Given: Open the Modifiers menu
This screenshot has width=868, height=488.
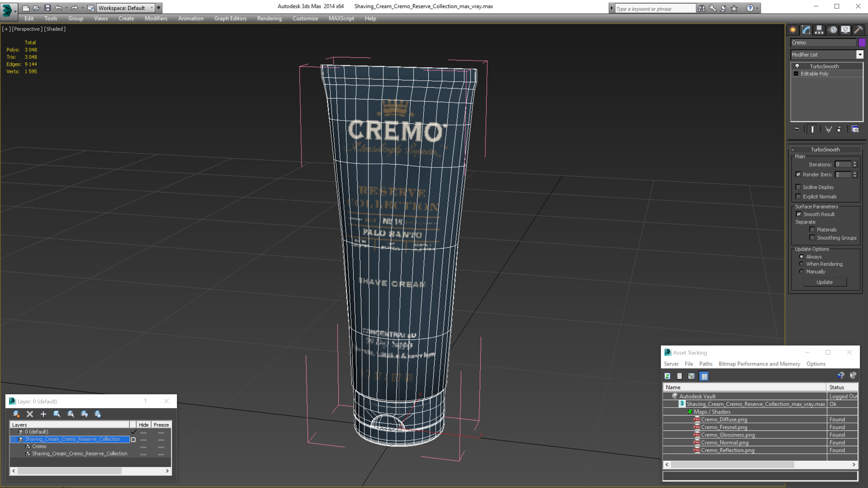Looking at the screenshot, I should tap(156, 18).
